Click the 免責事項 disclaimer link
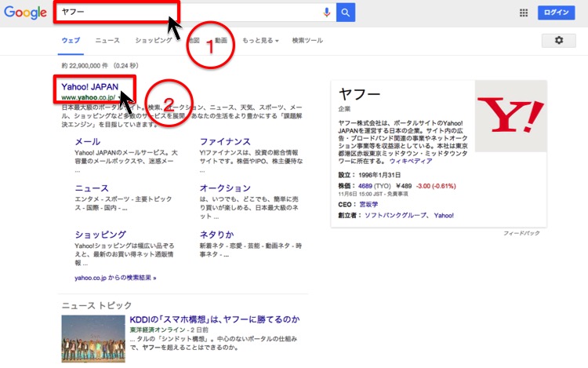Viewport: 588px width, 368px height. 397,195
